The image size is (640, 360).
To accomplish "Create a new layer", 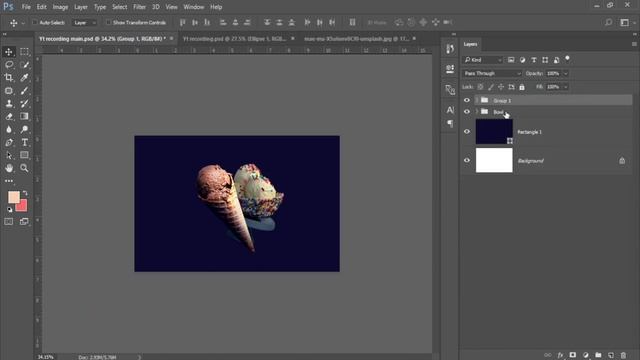I will click(x=611, y=355).
